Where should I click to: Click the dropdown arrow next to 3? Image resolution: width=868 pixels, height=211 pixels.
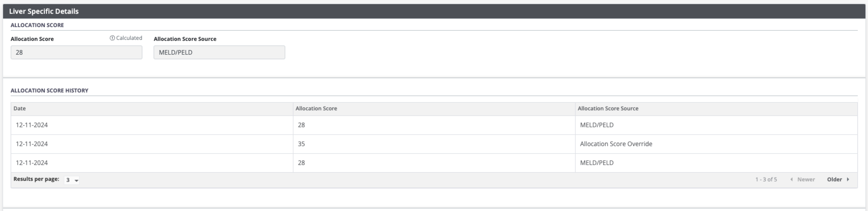pyautogui.click(x=77, y=181)
